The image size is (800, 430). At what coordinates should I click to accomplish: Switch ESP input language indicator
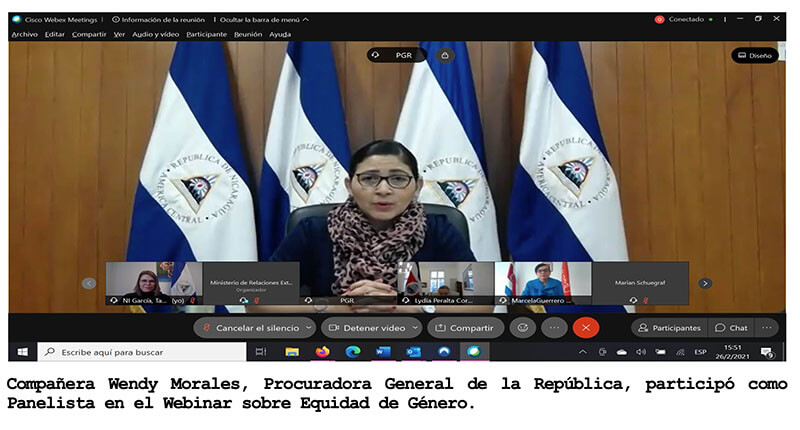point(700,352)
